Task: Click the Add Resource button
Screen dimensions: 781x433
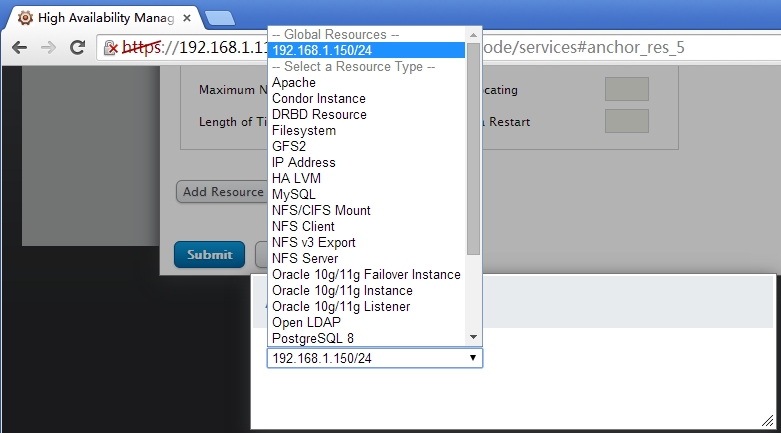Action: tap(222, 192)
